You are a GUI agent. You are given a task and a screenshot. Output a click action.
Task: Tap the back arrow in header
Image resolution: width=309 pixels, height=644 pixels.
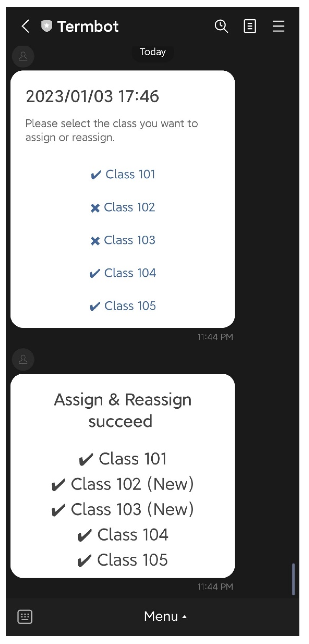click(x=25, y=26)
